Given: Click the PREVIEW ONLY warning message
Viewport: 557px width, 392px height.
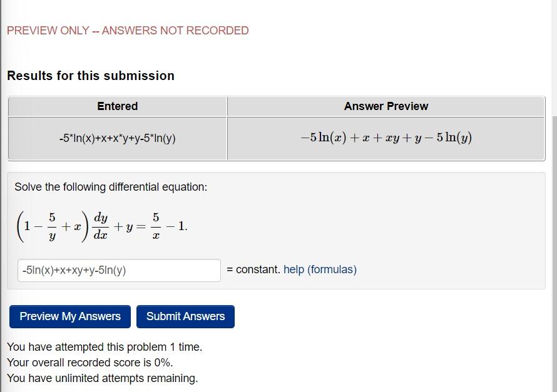Looking at the screenshot, I should (x=128, y=30).
